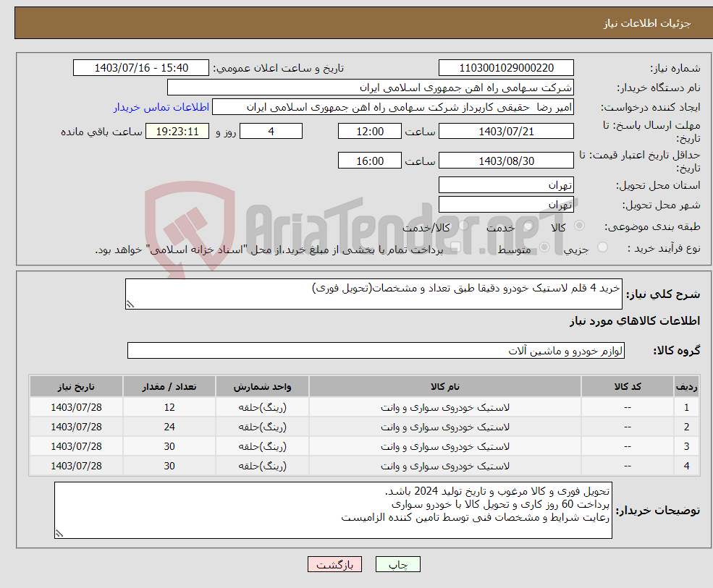Screen dimensions: 713x588
Task: Select the کالا radio button
Action: tap(579, 226)
